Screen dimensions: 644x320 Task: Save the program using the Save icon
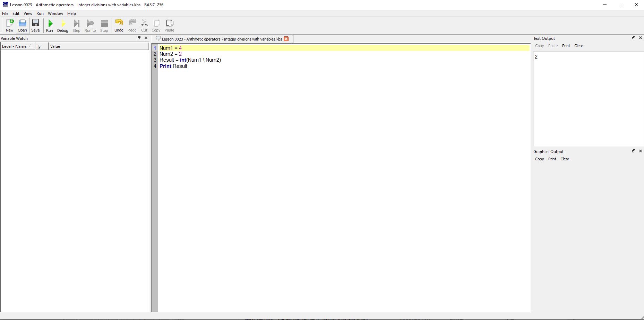click(x=35, y=26)
